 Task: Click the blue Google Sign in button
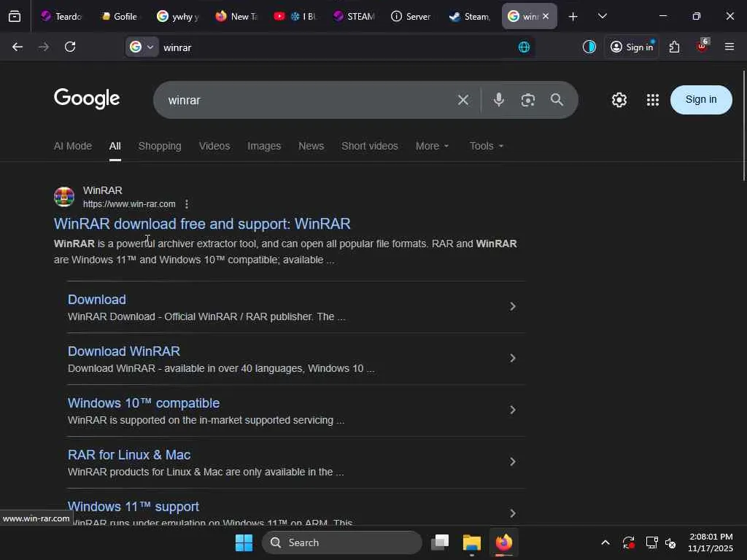tap(701, 99)
